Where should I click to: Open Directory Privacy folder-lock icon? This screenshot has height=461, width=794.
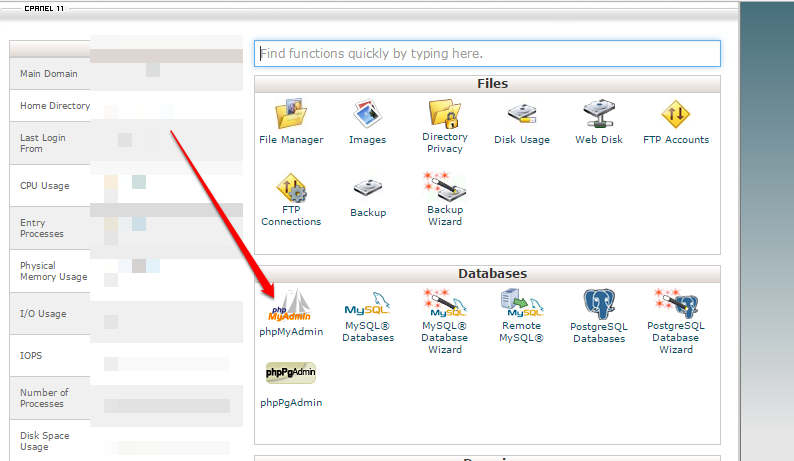pyautogui.click(x=445, y=113)
